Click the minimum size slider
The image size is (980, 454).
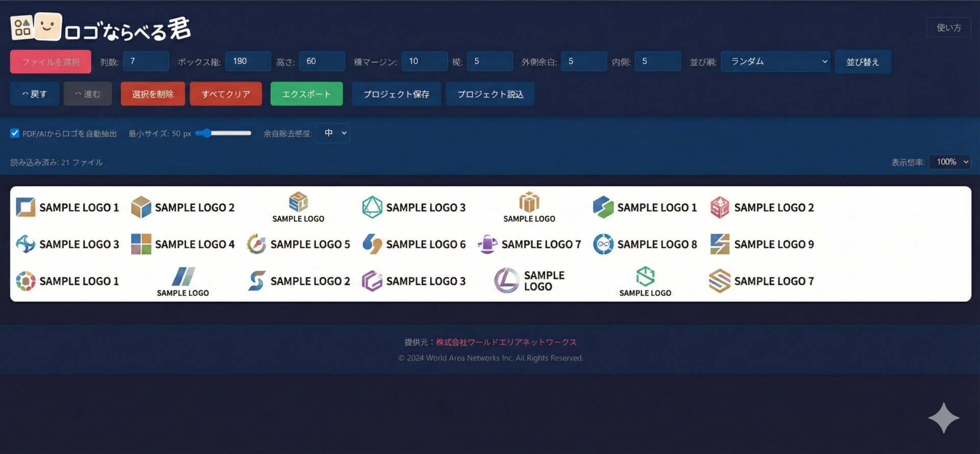224,133
